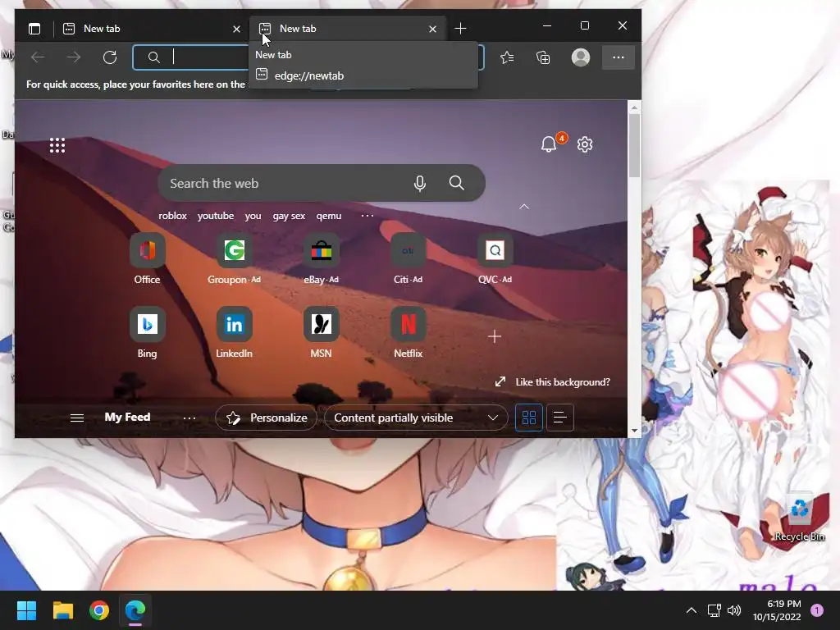Select Recycle Bin on desktop
Image resolution: width=840 pixels, height=630 pixels.
coord(799,518)
